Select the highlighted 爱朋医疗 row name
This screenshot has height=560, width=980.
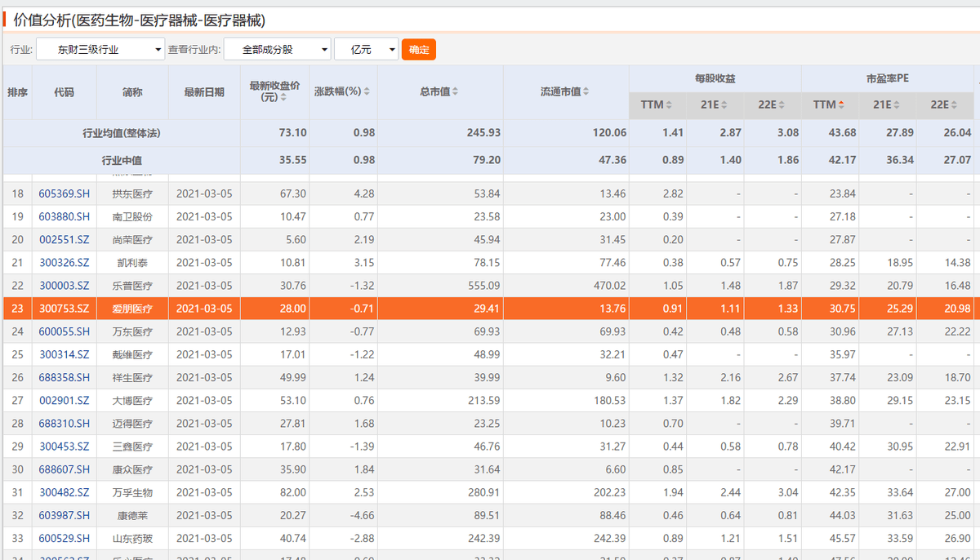click(132, 309)
